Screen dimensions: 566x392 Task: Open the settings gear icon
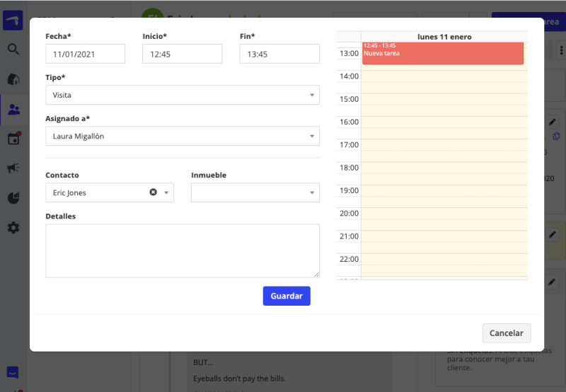point(13,228)
